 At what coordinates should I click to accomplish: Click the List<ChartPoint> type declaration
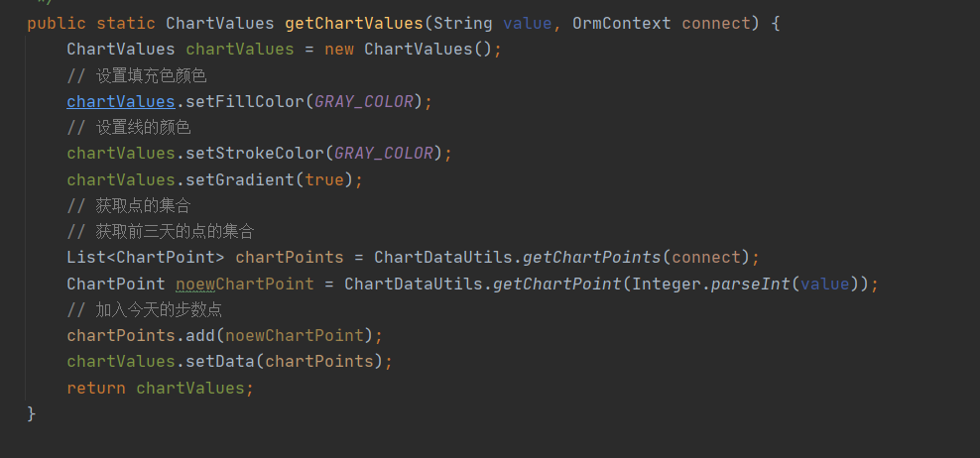145,257
